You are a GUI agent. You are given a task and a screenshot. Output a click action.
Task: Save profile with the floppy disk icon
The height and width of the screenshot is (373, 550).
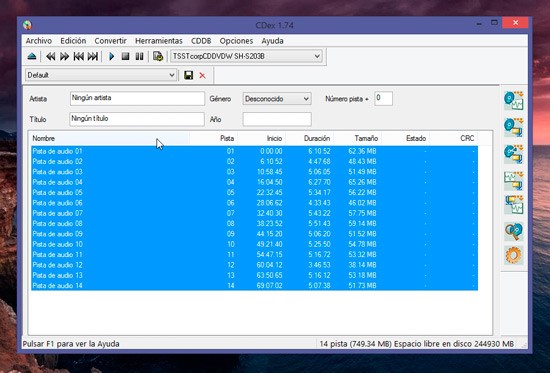(189, 75)
